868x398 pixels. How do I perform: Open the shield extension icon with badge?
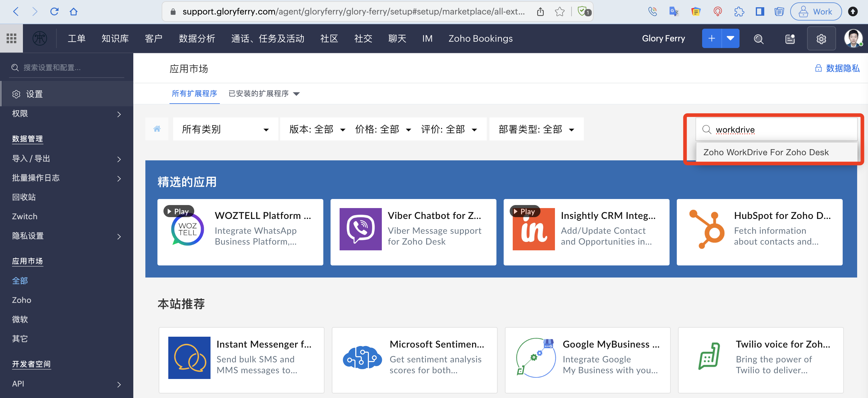(x=584, y=12)
